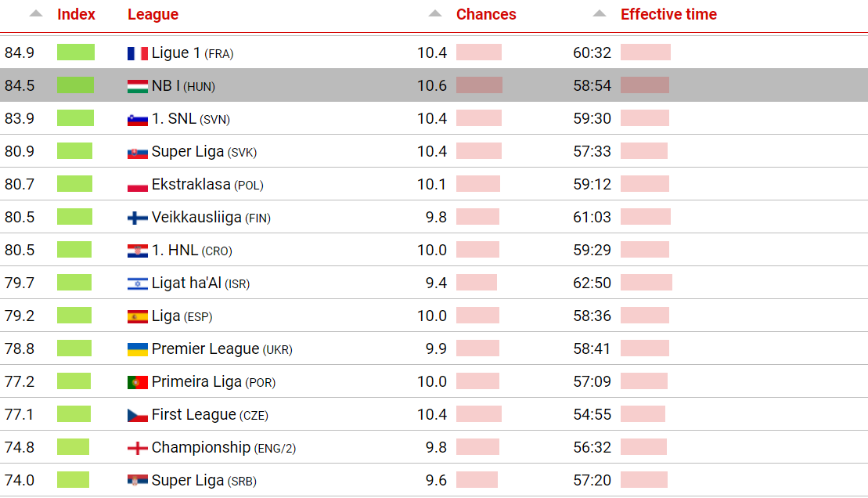Click the England flag next to Championship
Screen dimensions: 868x498
137,448
